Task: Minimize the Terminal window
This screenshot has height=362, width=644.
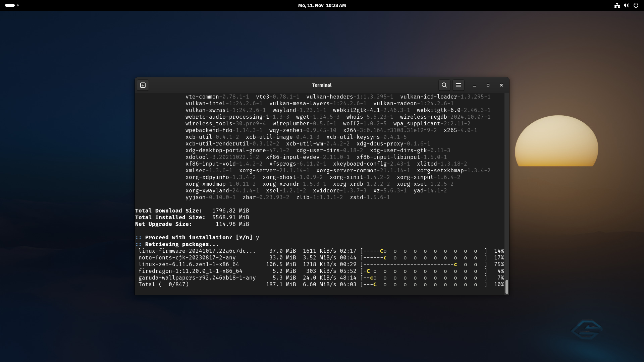Action: (x=474, y=85)
